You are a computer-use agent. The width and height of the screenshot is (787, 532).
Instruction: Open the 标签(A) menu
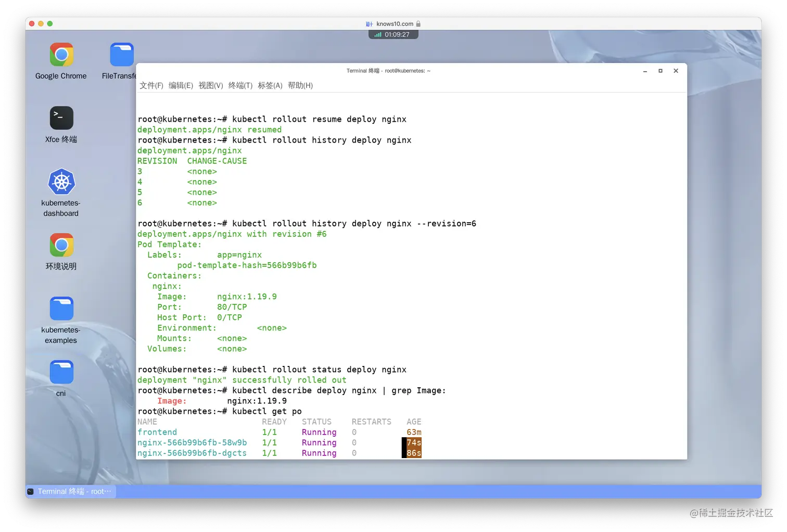tap(270, 85)
